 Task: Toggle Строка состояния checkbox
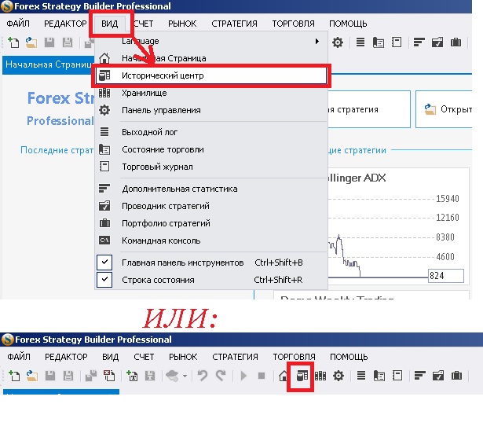tap(104, 280)
